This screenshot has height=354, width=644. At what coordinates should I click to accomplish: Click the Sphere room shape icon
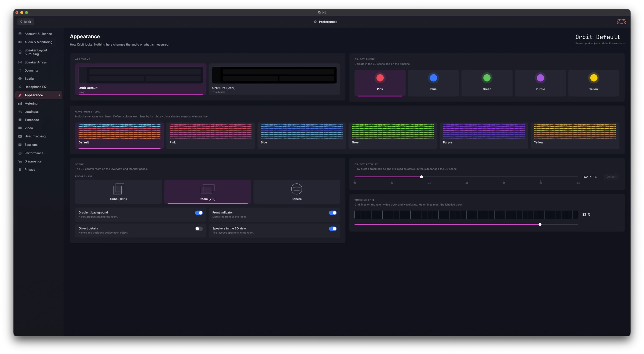click(297, 189)
